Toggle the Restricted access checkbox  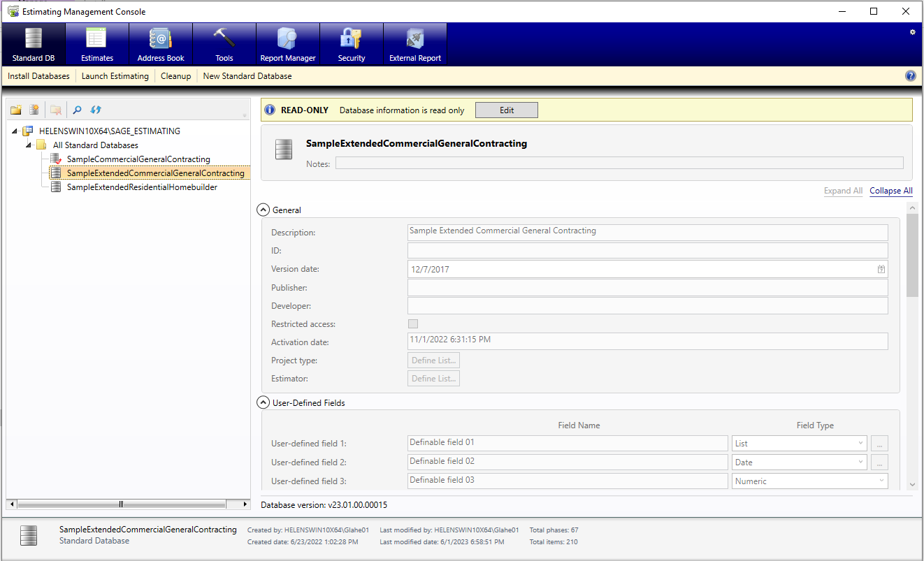(x=413, y=324)
